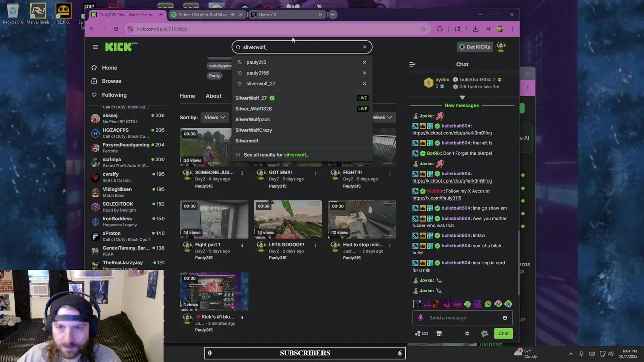644x362 pixels.
Task: Open the x.com/Pauly3115 link in chat
Action: point(436,198)
